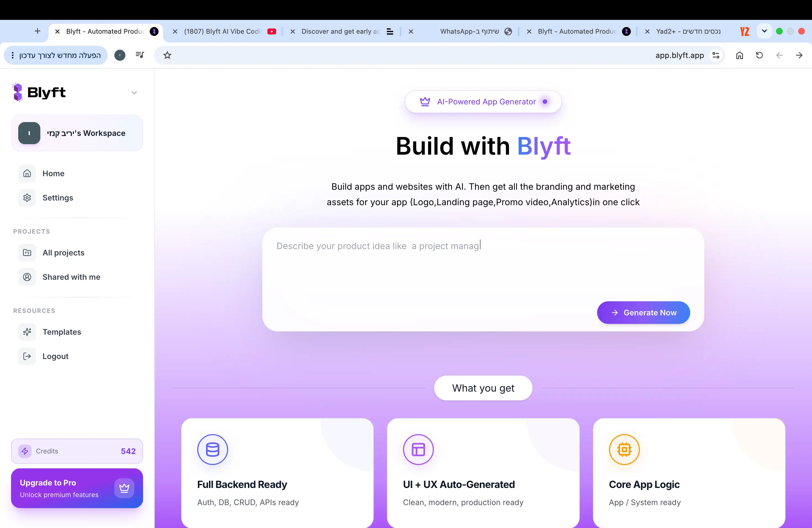Click the Templates sparkle icon
The height and width of the screenshot is (528, 812).
point(27,332)
